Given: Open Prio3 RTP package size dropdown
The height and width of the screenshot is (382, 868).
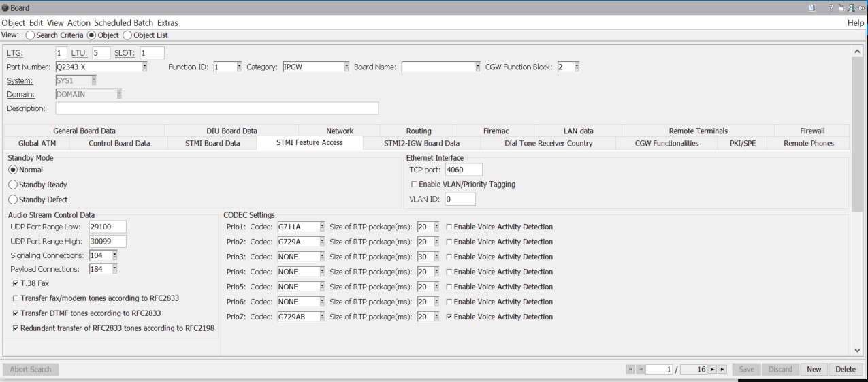Looking at the screenshot, I should (x=436, y=257).
